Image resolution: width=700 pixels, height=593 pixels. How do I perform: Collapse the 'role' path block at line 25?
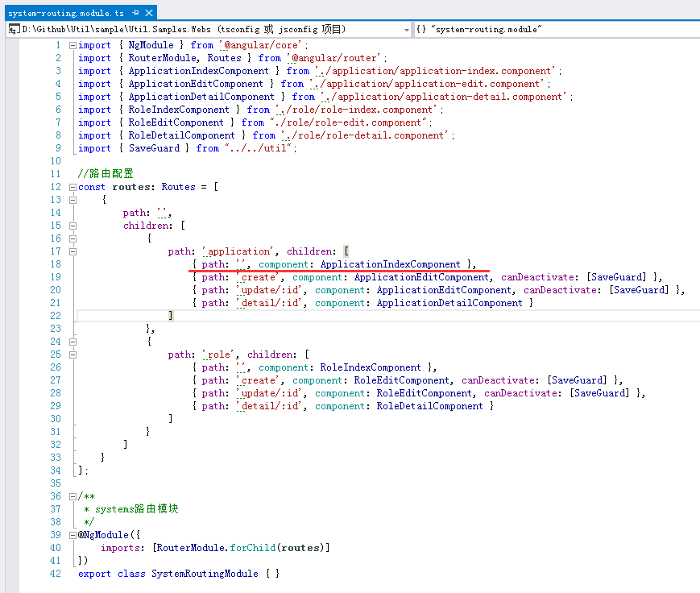(73, 355)
